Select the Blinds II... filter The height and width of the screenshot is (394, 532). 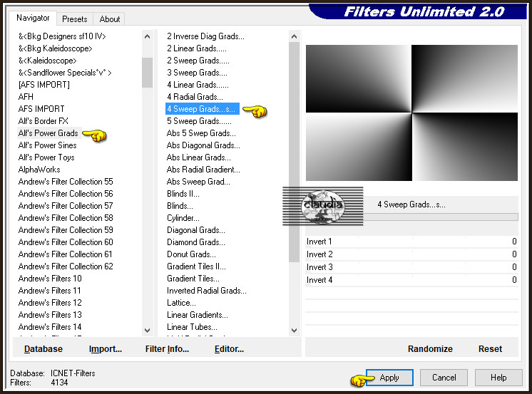click(183, 194)
